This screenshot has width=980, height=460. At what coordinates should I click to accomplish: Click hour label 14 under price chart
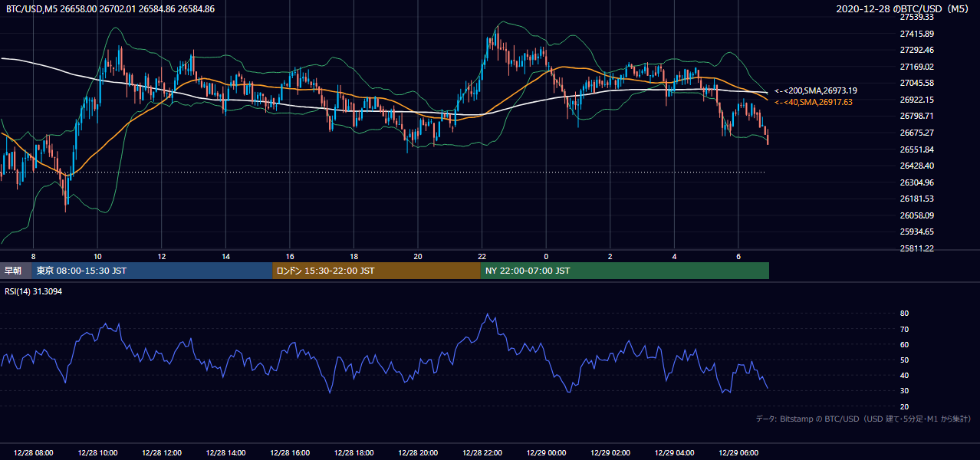[x=225, y=256]
